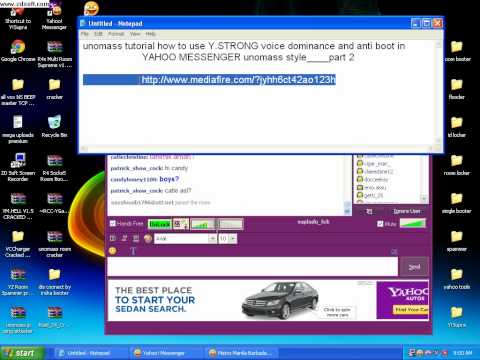
Task: Select the mega uploads premium file icon
Action: (x=18, y=129)
